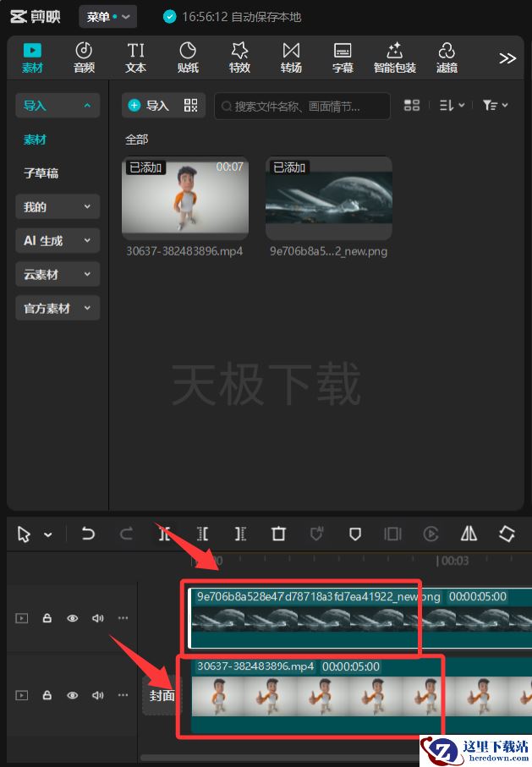Open the sort order dropdown
Viewport: 532px width, 767px height.
click(452, 105)
